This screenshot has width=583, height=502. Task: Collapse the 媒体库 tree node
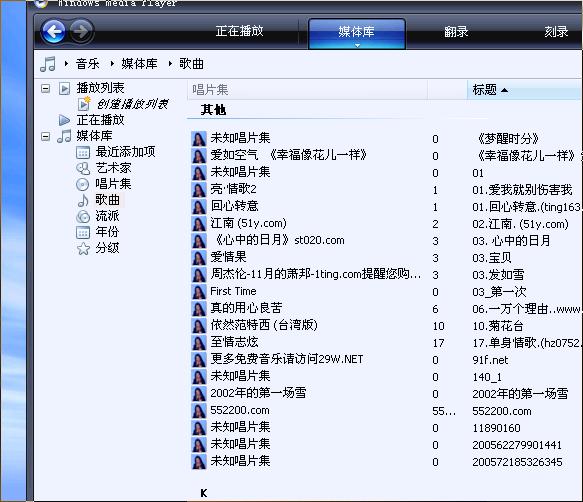point(45,136)
